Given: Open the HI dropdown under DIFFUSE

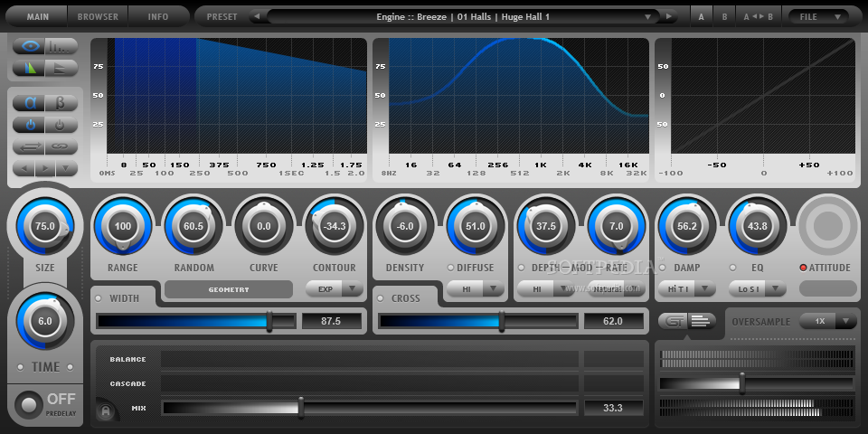Looking at the screenshot, I should point(476,288).
